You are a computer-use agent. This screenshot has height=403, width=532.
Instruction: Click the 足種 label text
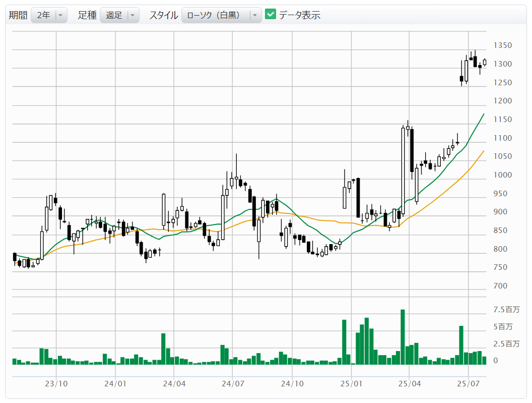click(x=87, y=15)
